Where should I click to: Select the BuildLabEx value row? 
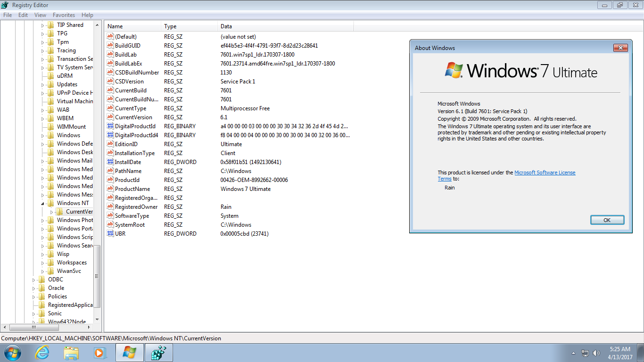tap(229, 64)
